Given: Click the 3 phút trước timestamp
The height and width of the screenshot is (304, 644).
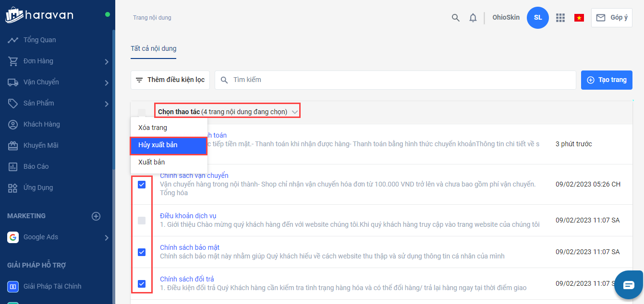Looking at the screenshot, I should (x=573, y=144).
